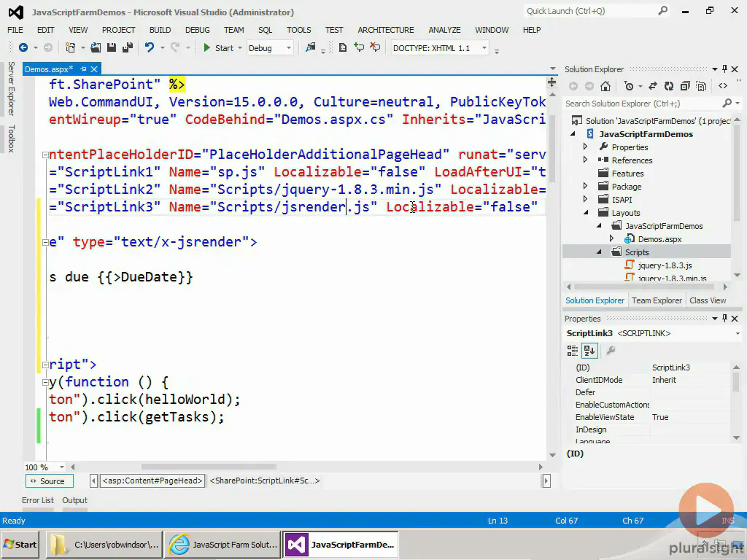Viewport: 747px width, 560px height.
Task: Open the Start button dropdown arrow
Action: tap(239, 48)
